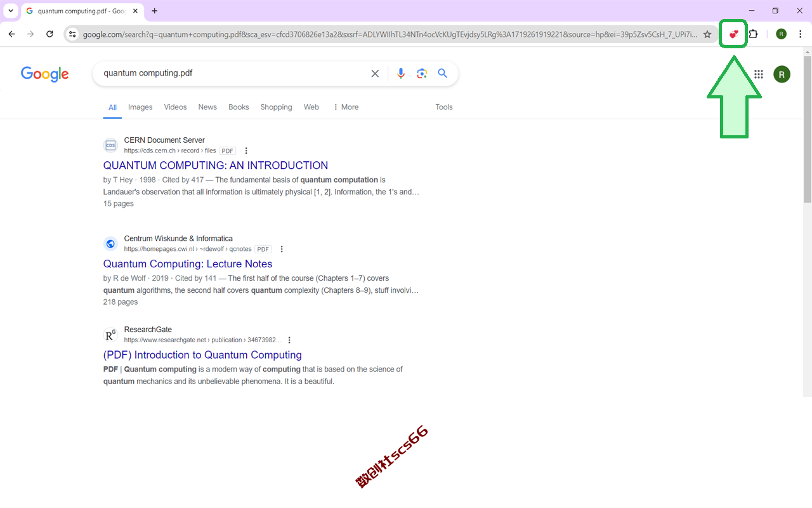
Task: Clear the search box with X
Action: coord(375,74)
